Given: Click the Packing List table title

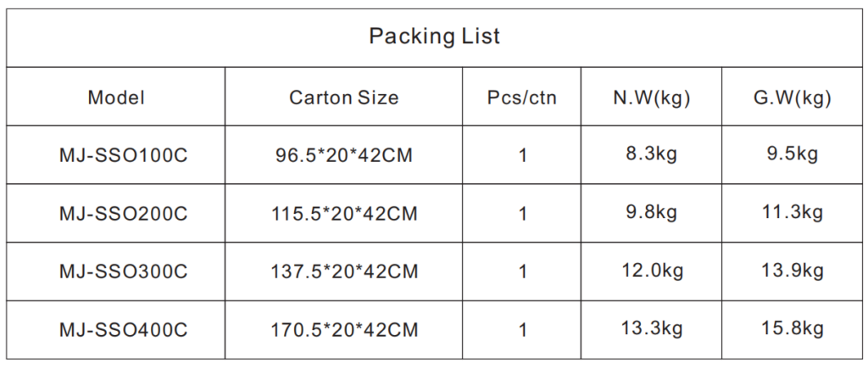Looking at the screenshot, I should (x=434, y=36).
